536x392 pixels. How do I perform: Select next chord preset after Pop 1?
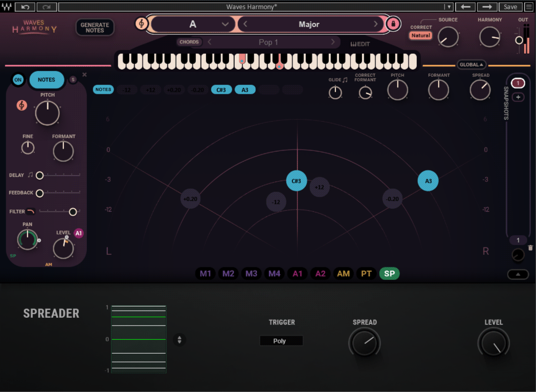coord(332,42)
